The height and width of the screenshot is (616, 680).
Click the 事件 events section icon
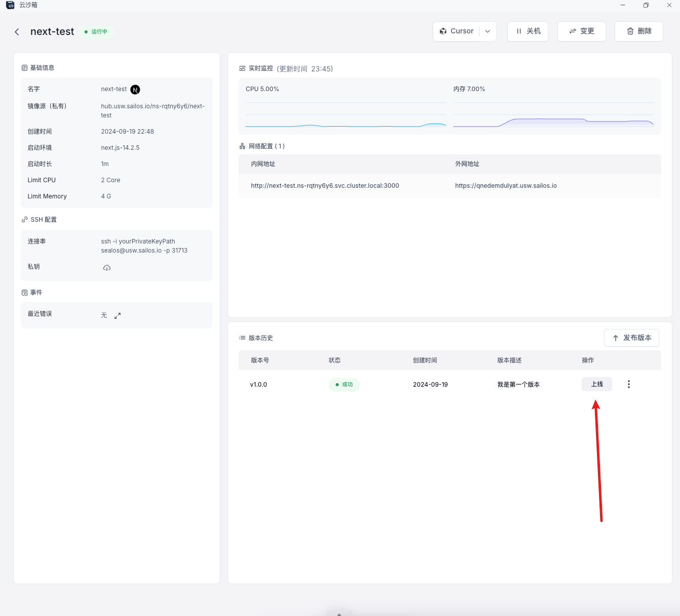[x=24, y=293]
